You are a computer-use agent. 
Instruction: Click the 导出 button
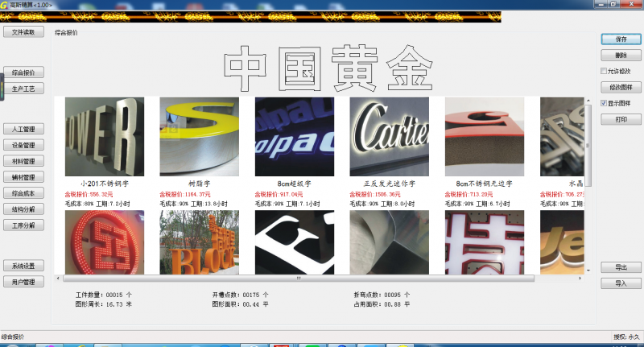click(x=621, y=267)
